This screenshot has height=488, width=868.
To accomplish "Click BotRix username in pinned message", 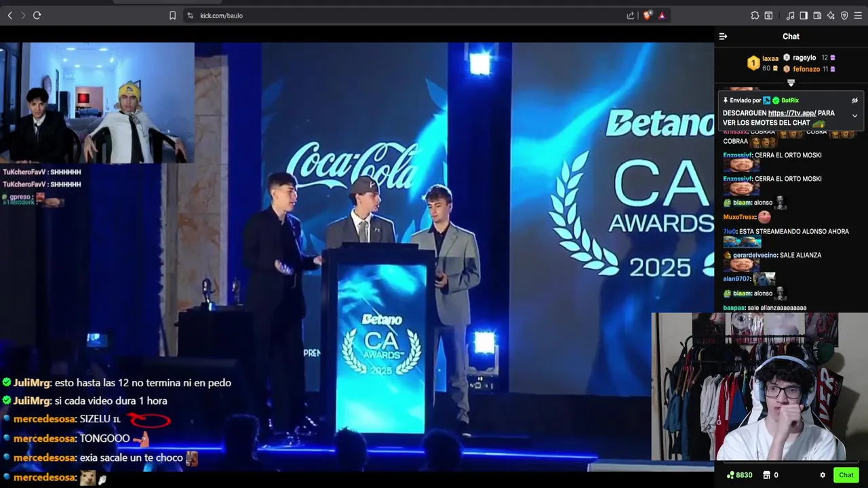I will point(790,100).
